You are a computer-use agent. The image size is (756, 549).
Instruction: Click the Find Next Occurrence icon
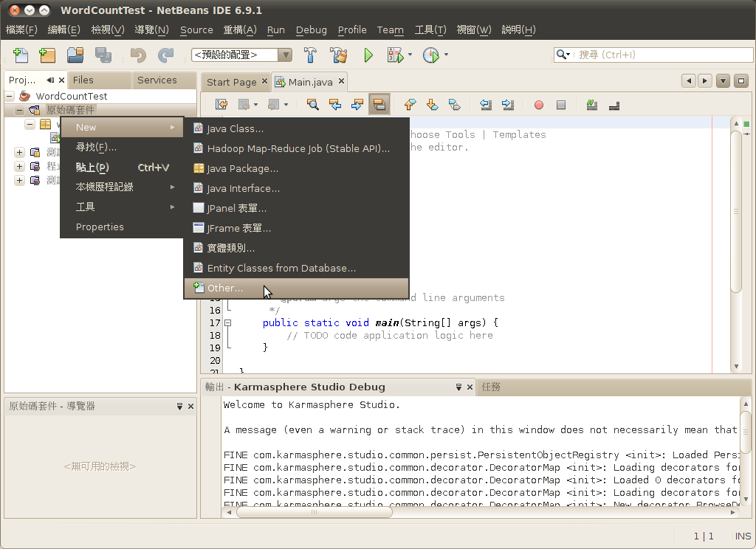coord(357,104)
